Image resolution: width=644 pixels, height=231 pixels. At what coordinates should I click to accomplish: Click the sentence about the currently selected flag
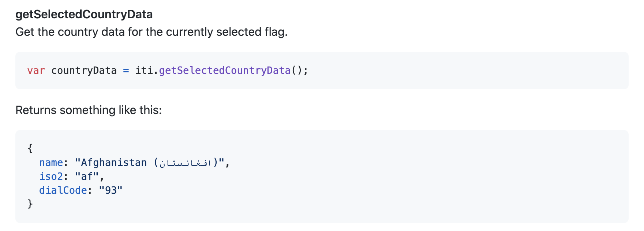coord(151,32)
